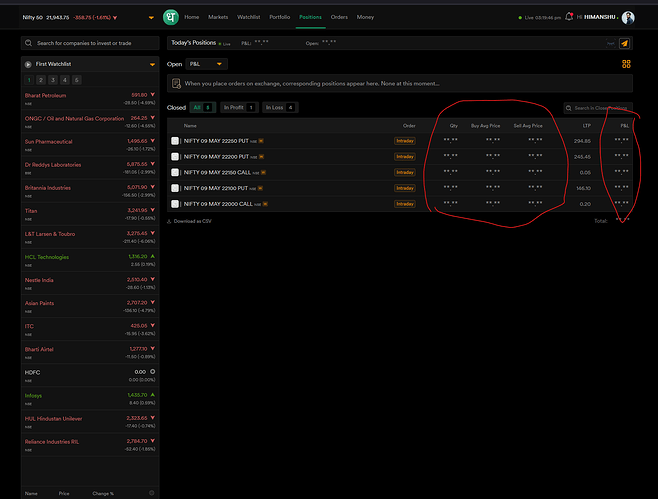
Task: Open Sun Pharmaceutical in watchlist
Action: coord(90,145)
